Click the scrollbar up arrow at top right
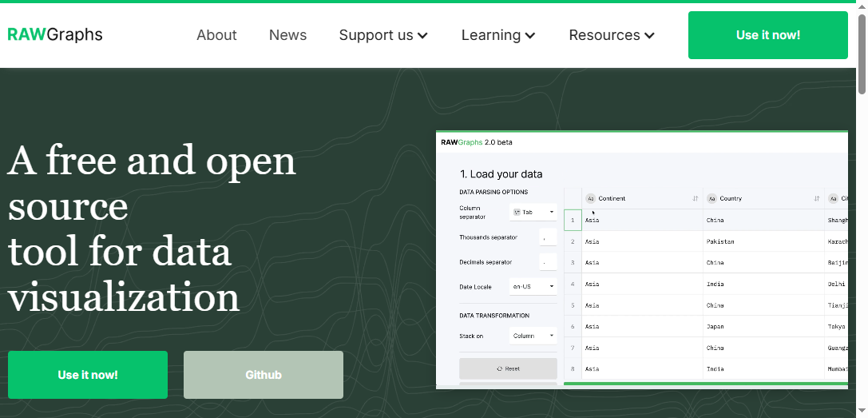Viewport: 868px width, 418px height. coord(862,6)
